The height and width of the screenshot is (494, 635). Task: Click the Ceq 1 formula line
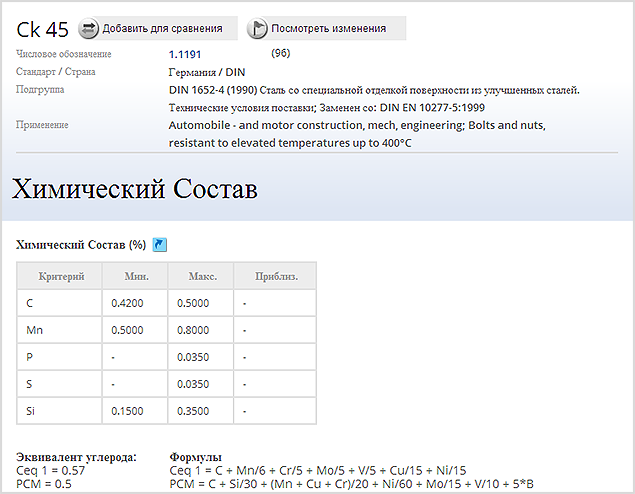318,471
